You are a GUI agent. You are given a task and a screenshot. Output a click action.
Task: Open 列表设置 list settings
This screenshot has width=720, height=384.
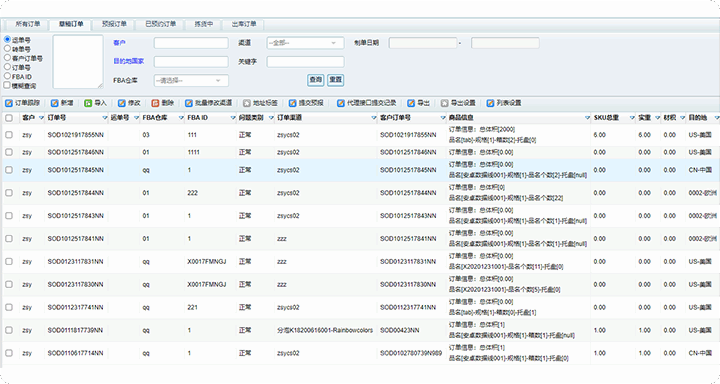pyautogui.click(x=504, y=103)
